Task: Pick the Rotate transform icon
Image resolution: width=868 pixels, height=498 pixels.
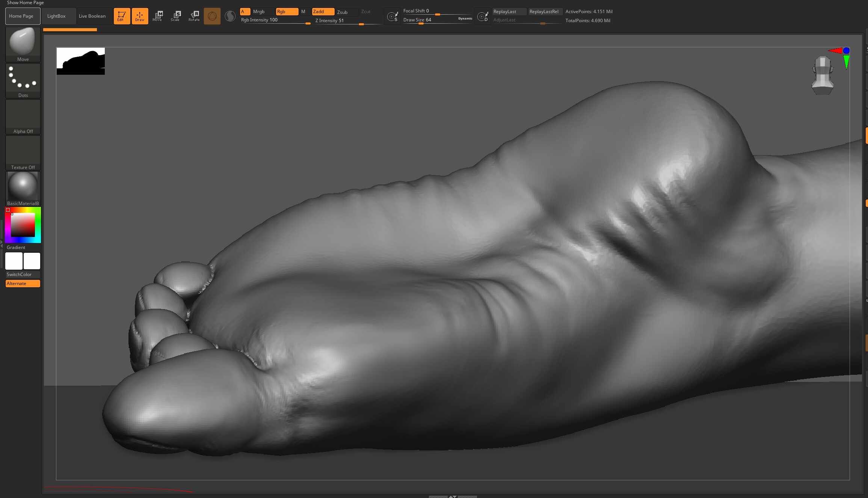Action: pos(194,16)
